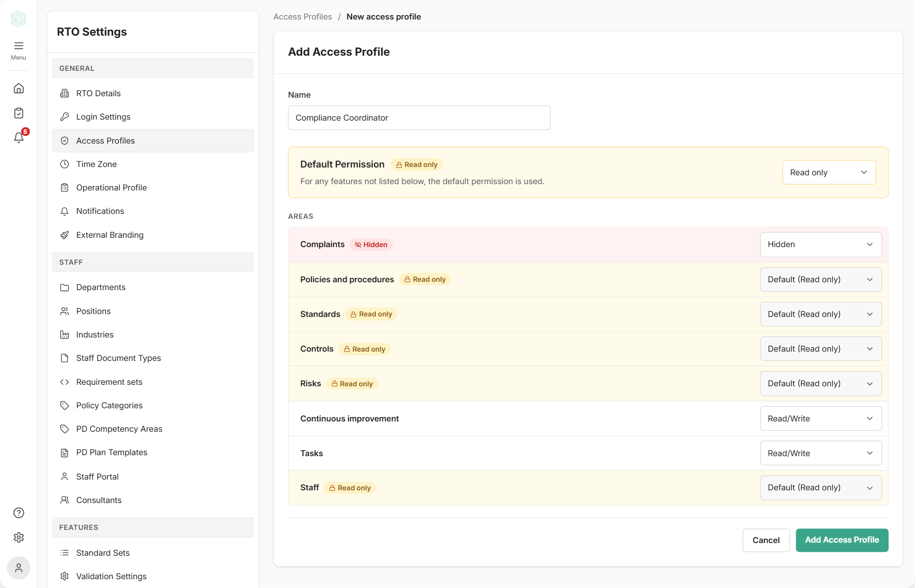Click the Cancel button

[766, 540]
